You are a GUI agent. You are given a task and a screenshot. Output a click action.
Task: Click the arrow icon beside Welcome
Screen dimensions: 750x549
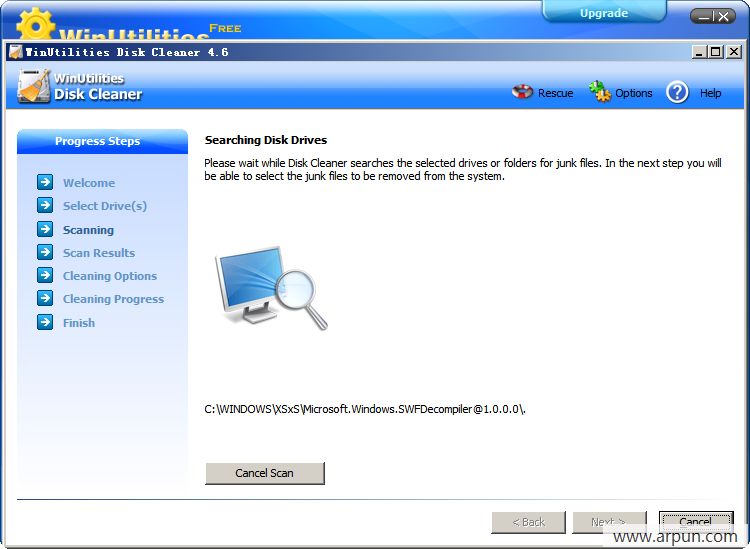(x=45, y=182)
